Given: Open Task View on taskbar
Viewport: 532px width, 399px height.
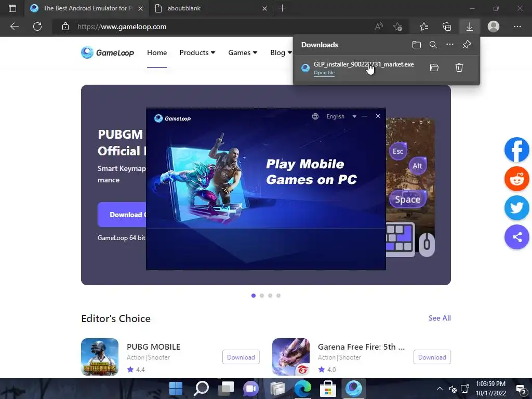Looking at the screenshot, I should coord(226,389).
